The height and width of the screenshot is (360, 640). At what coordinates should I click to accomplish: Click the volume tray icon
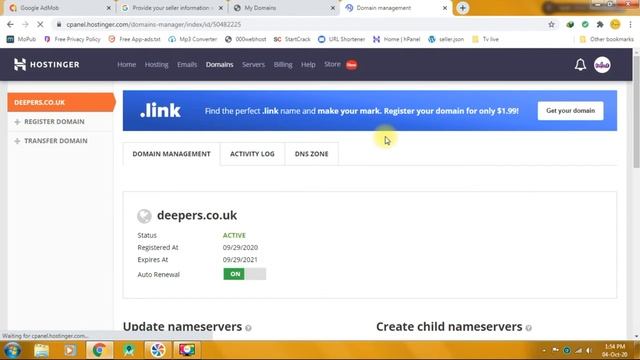pyautogui.click(x=589, y=350)
